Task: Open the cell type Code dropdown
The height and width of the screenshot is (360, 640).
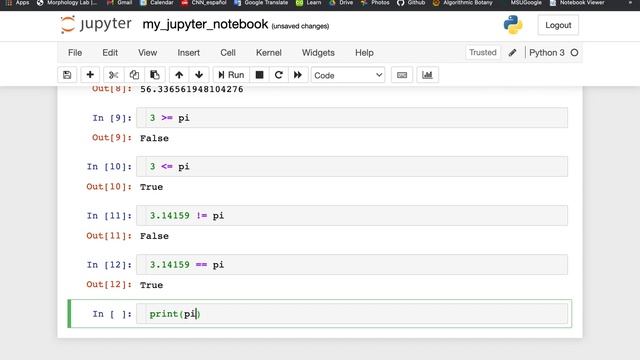Action: tap(348, 75)
